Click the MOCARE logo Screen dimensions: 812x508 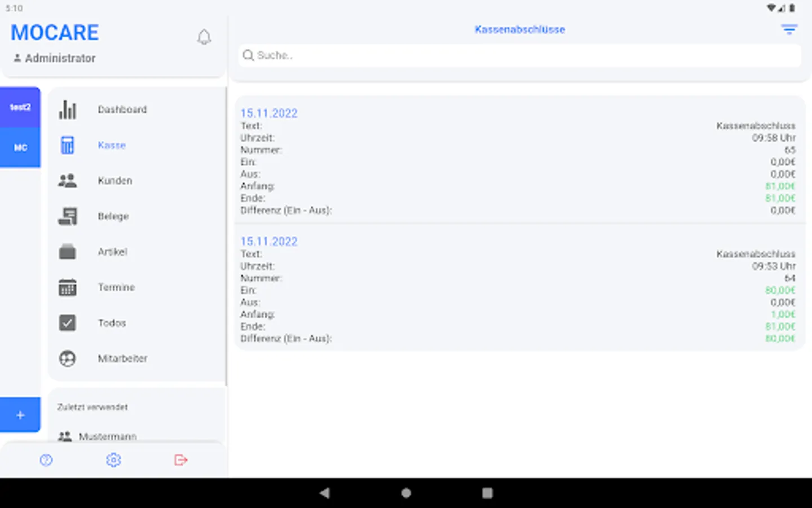[x=55, y=33]
